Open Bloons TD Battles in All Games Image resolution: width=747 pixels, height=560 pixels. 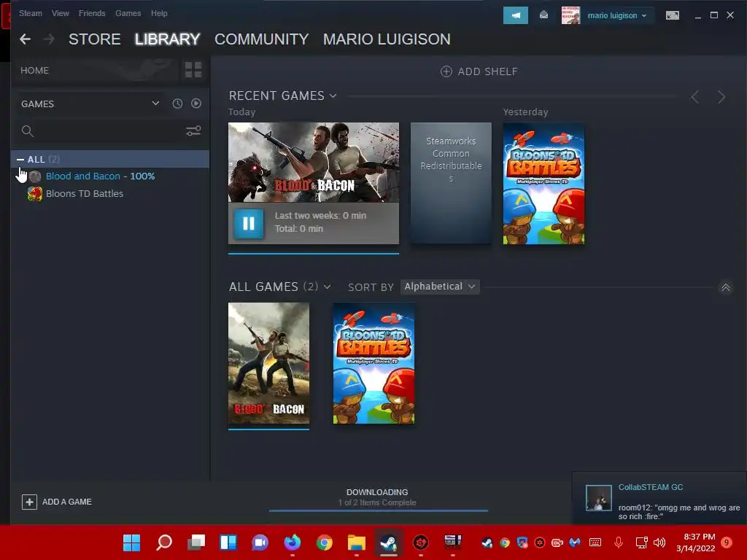click(x=374, y=363)
